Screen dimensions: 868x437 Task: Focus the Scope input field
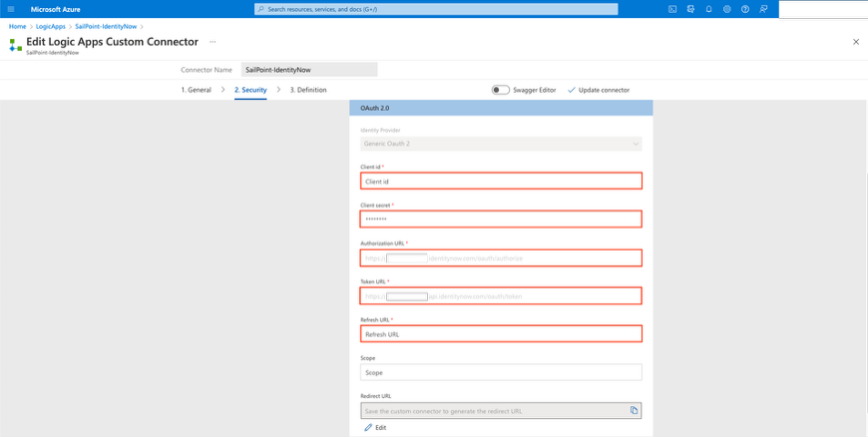tap(501, 373)
